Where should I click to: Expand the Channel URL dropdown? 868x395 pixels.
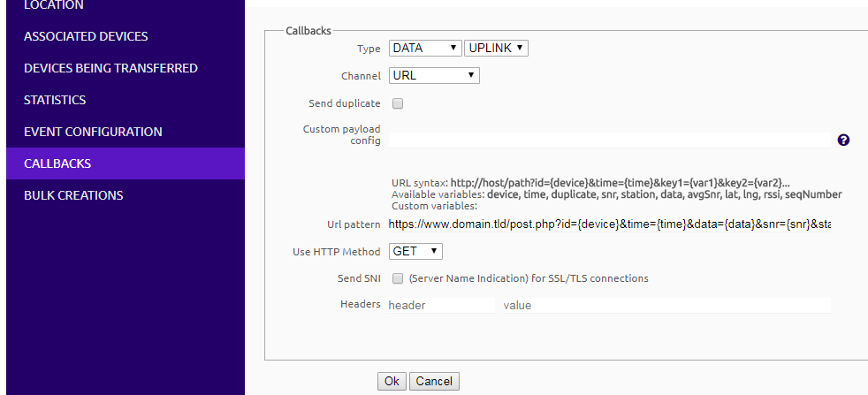tap(434, 75)
